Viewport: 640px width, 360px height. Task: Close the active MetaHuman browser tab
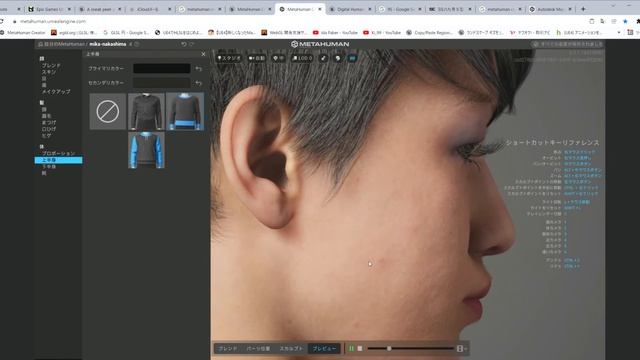pos(320,9)
